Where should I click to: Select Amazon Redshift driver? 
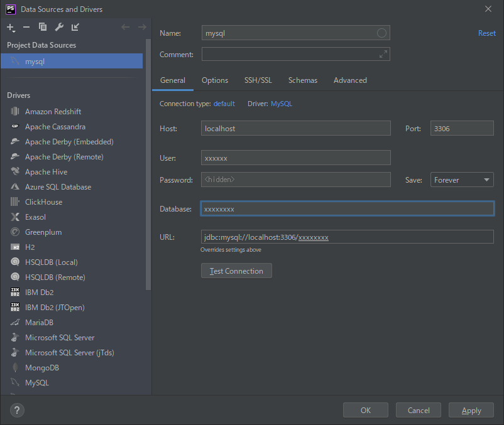click(72, 111)
